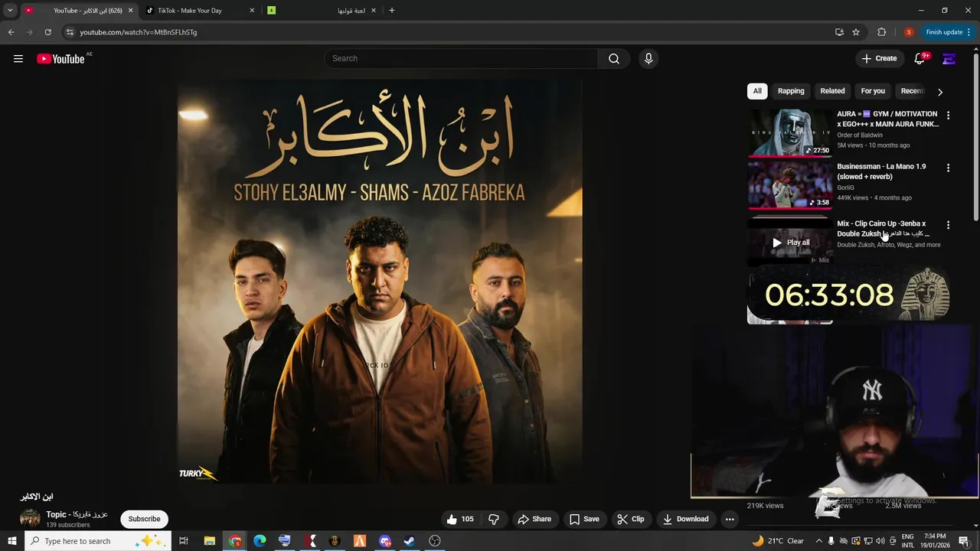The image size is (980, 551).
Task: Open the عزوز فابريكا Topic channel link
Action: coord(77,514)
